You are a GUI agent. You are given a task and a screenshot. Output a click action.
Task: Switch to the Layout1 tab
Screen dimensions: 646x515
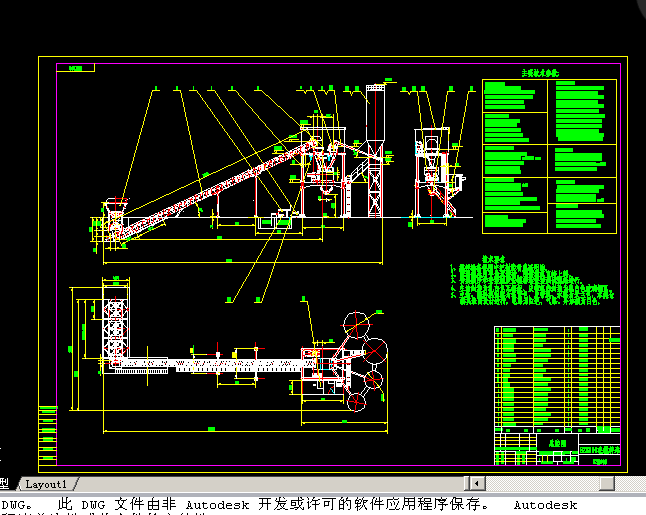point(46,484)
